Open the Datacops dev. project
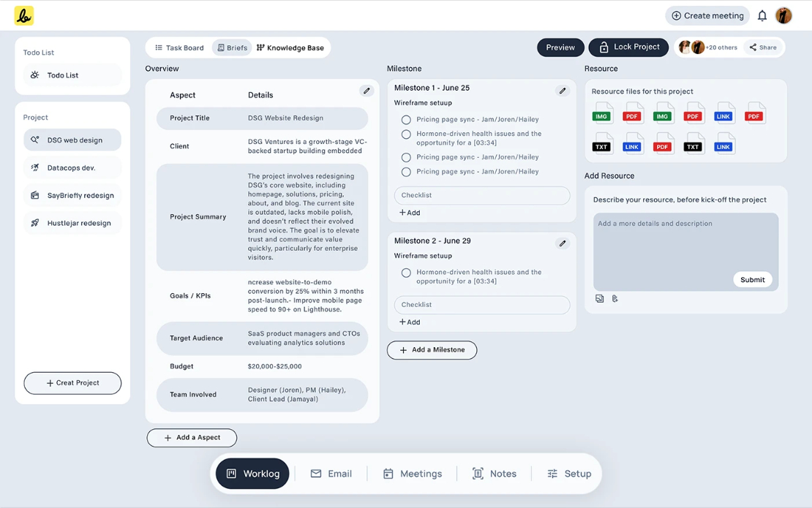 tap(72, 167)
